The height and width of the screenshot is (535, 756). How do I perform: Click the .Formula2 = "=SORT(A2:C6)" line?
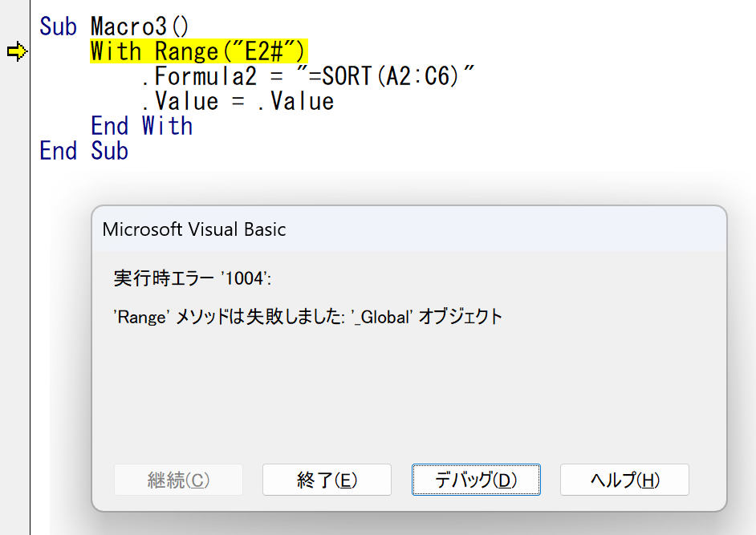308,76
